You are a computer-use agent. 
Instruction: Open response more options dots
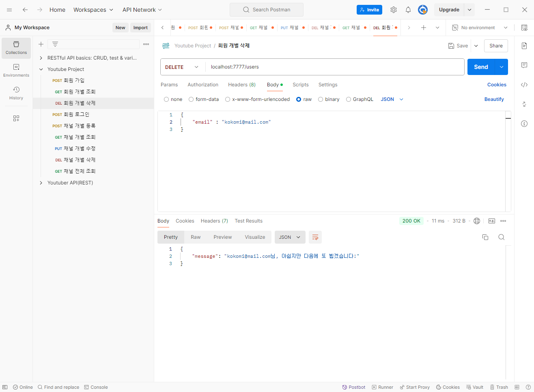pos(503,221)
